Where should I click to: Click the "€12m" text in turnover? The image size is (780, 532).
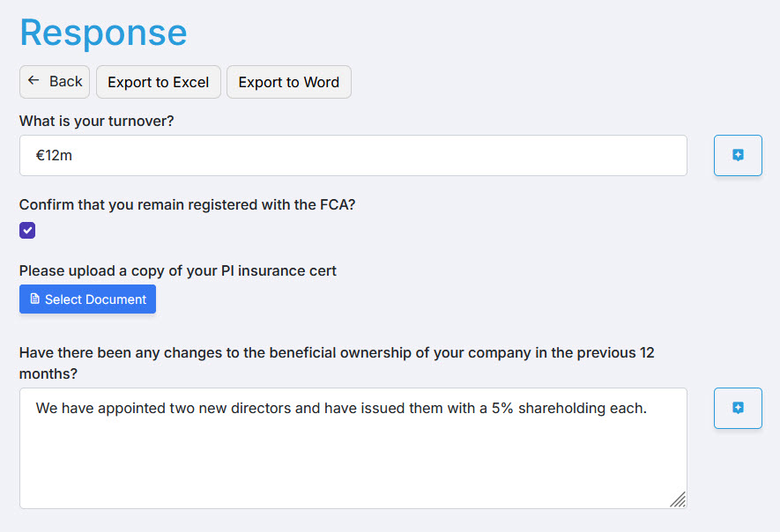pos(53,155)
